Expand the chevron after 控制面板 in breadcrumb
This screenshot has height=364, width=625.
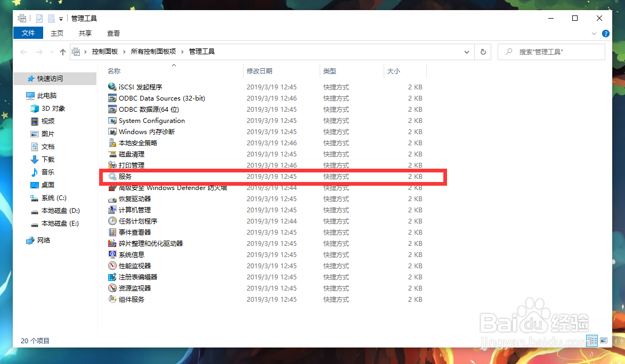124,52
